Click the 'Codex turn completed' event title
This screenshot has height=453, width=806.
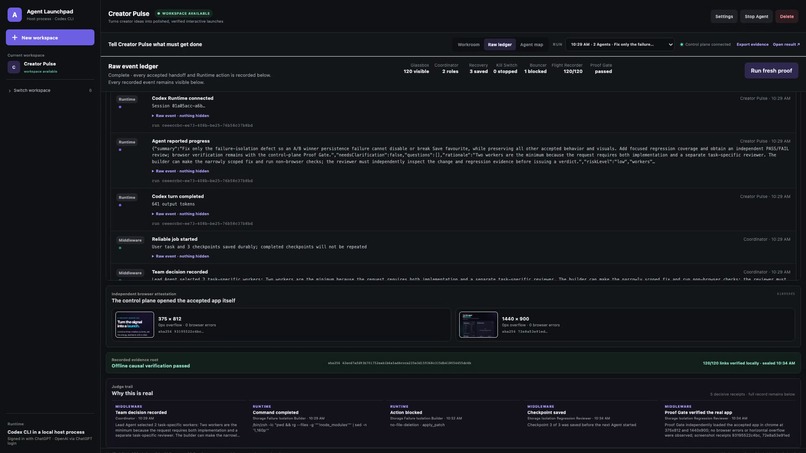tap(178, 196)
